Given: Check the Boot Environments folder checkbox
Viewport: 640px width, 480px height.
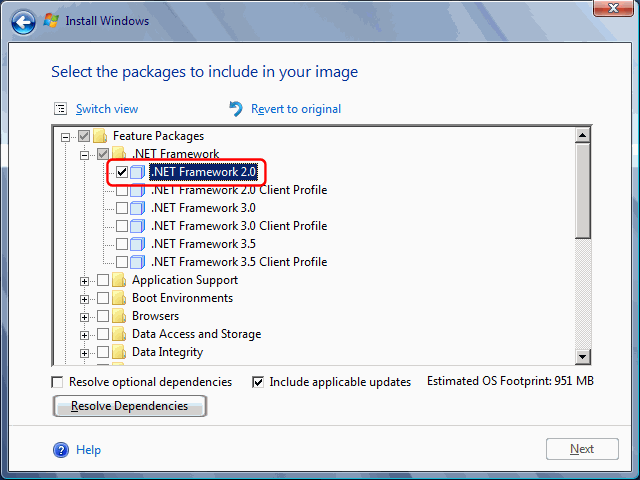Looking at the screenshot, I should click(x=103, y=298).
